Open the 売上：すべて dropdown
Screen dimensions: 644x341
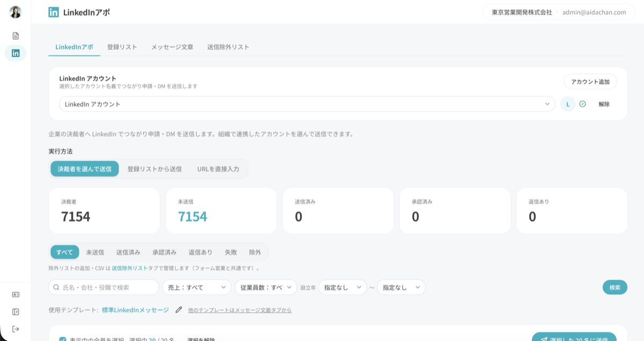coord(197,287)
